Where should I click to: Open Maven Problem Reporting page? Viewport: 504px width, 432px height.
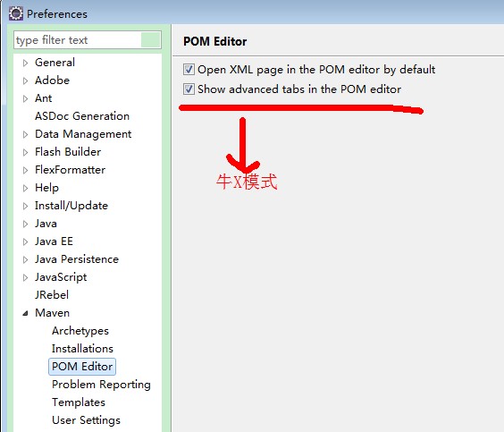coord(101,385)
